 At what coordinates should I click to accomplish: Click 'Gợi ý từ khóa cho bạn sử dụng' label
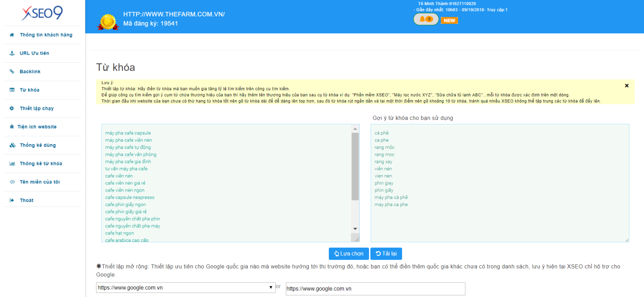pyautogui.click(x=413, y=118)
